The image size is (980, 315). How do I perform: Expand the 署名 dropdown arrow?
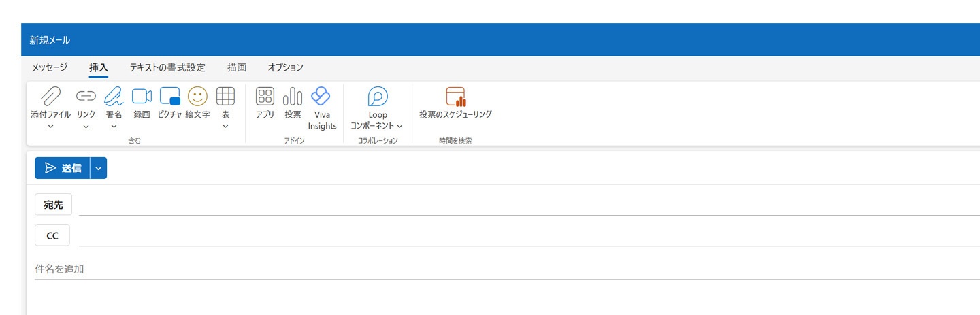(114, 127)
